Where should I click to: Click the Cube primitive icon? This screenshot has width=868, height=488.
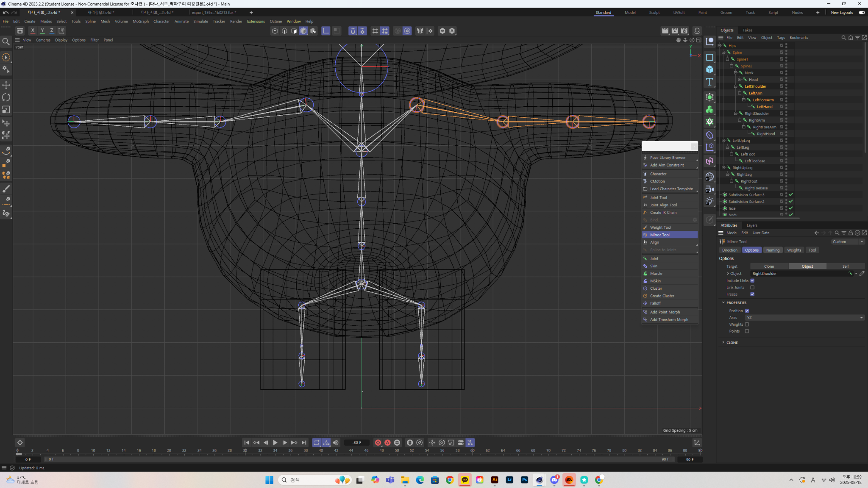pos(709,69)
